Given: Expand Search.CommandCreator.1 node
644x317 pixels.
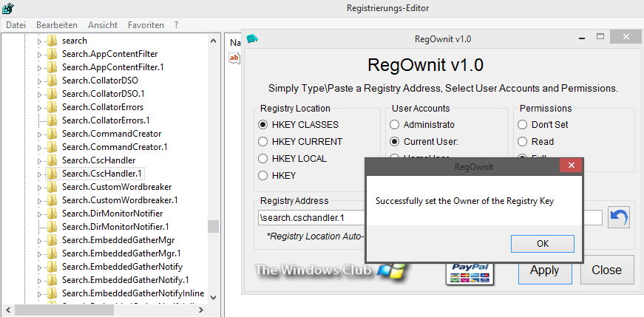Looking at the screenshot, I should (39, 147).
